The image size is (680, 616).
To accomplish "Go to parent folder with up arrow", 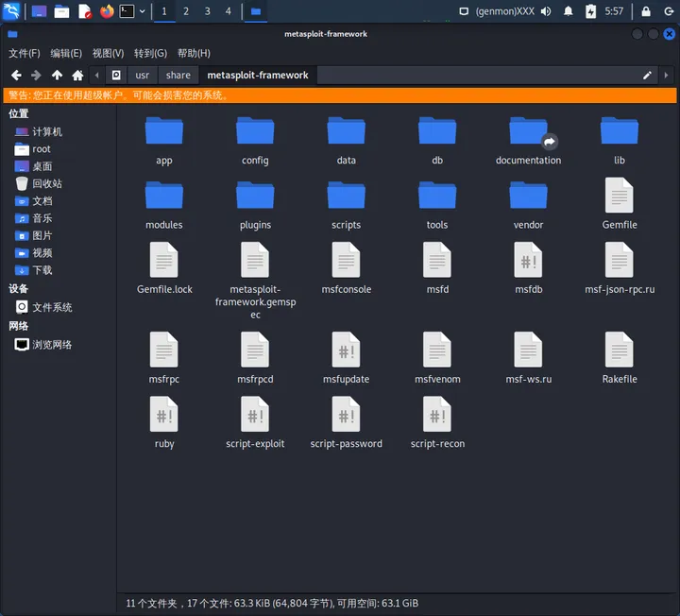I will click(x=57, y=75).
